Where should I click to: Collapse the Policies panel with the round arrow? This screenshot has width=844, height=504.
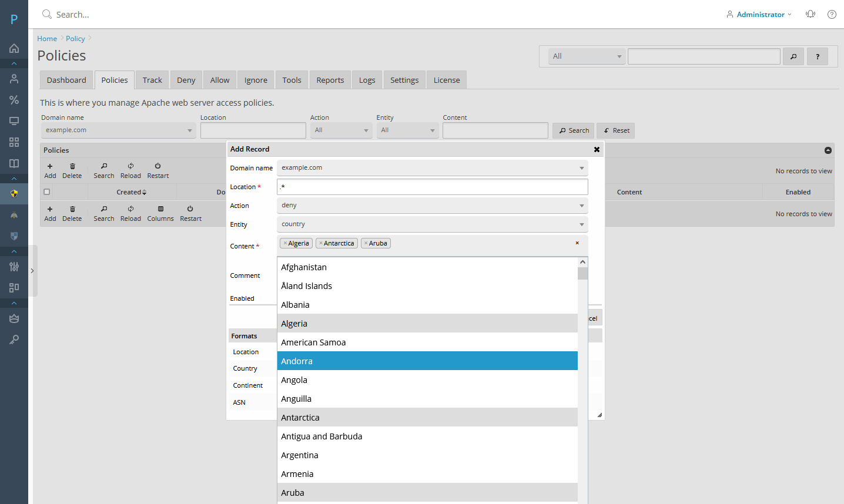coord(828,150)
